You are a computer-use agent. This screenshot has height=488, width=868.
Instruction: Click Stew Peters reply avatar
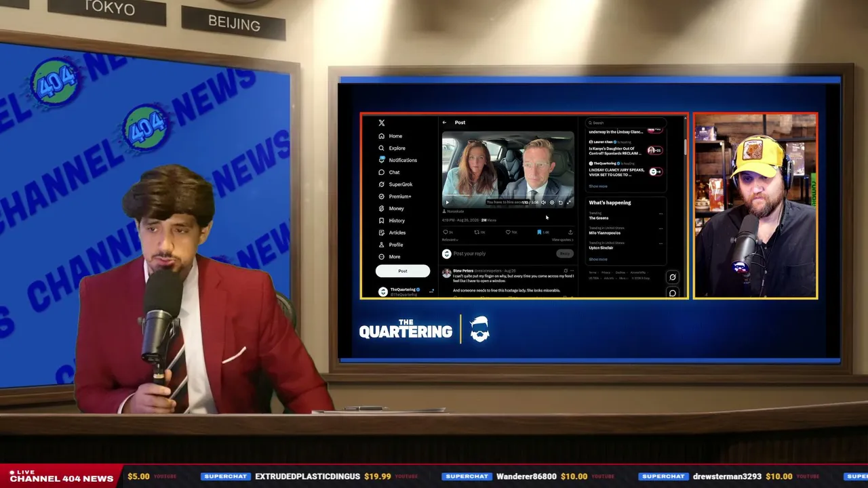(447, 273)
